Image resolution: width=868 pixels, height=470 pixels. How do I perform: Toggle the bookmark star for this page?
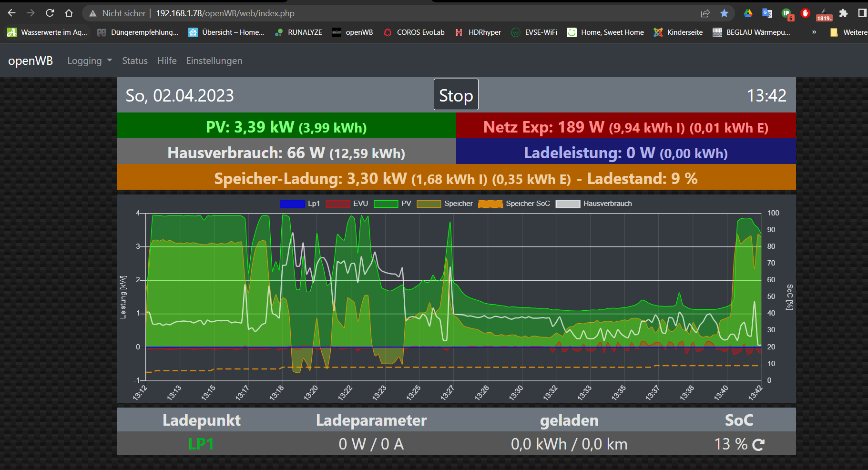point(724,13)
